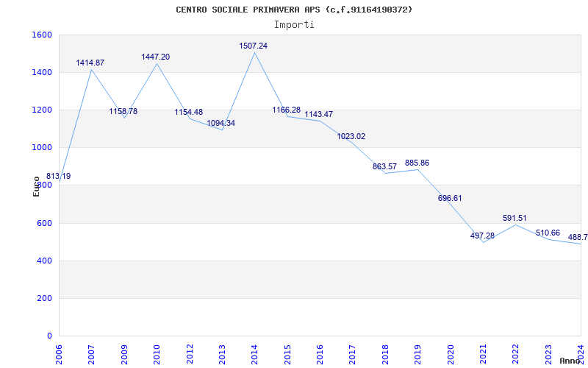This screenshot has height=368, width=588.
Task: Click the 1158.78 data label
Action: pos(123,112)
